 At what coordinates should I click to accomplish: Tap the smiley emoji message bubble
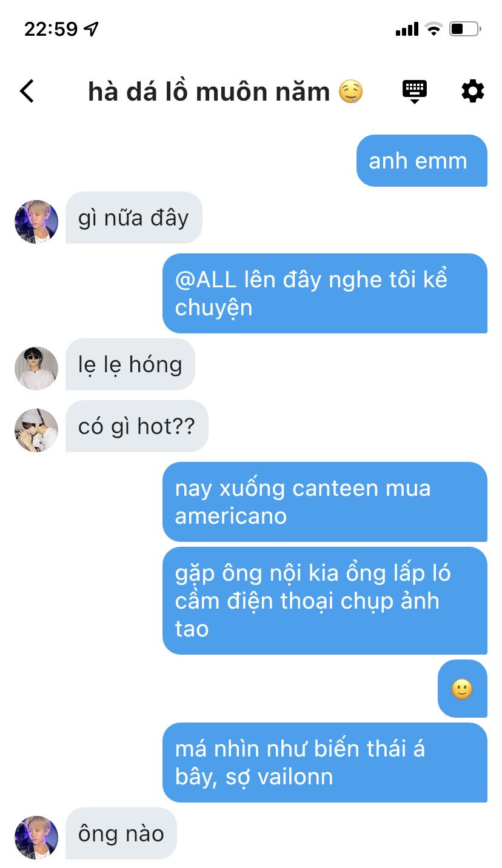tap(463, 689)
